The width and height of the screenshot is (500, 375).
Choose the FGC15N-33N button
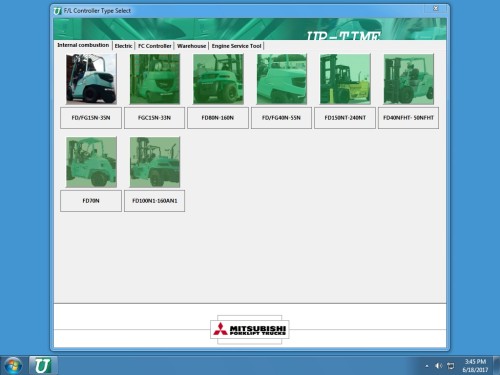point(154,118)
